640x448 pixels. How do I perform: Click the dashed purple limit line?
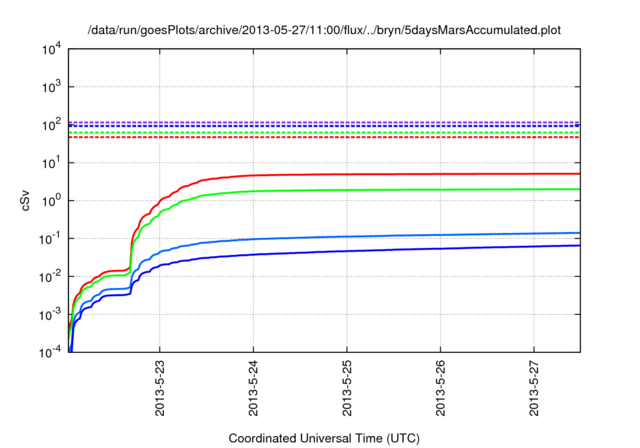tap(324, 122)
